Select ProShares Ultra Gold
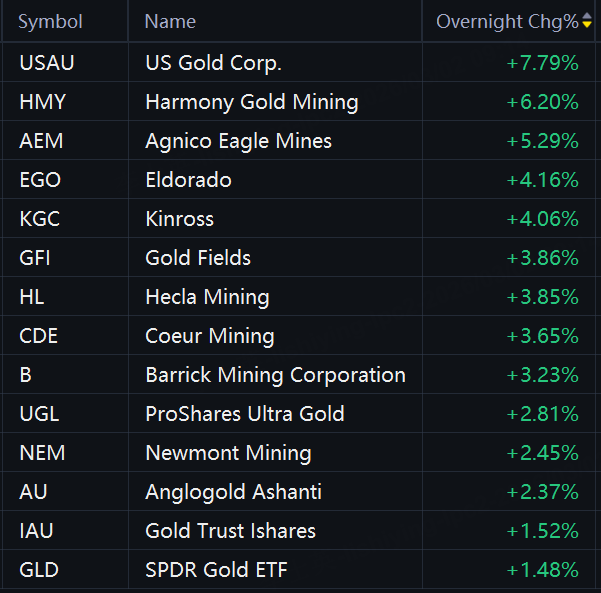The image size is (601, 593). pos(244,414)
